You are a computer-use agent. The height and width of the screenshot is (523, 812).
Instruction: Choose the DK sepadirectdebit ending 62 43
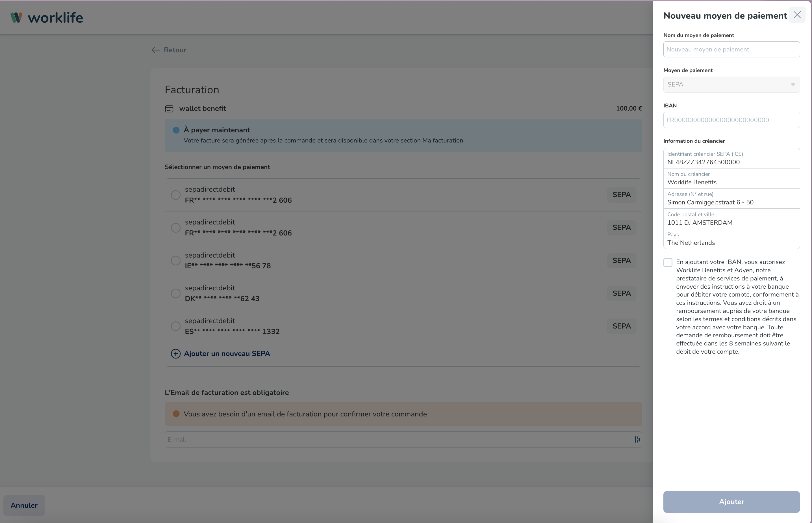click(x=175, y=293)
